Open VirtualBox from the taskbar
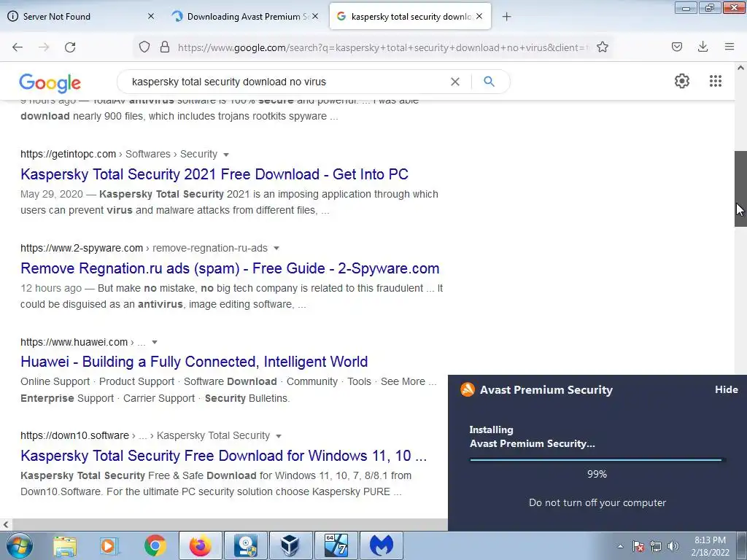Viewport: 747px width, 560px height. click(x=290, y=545)
